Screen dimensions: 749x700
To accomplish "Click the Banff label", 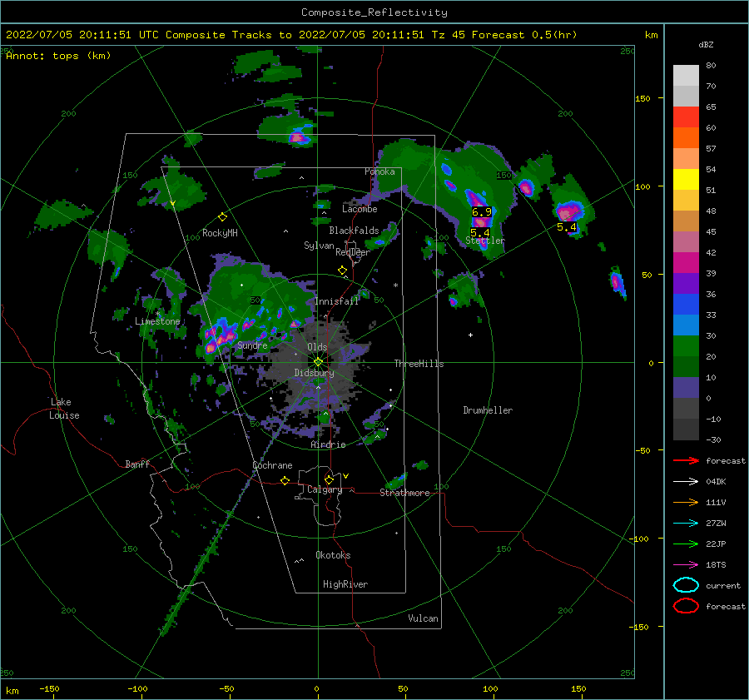I will tap(137, 464).
